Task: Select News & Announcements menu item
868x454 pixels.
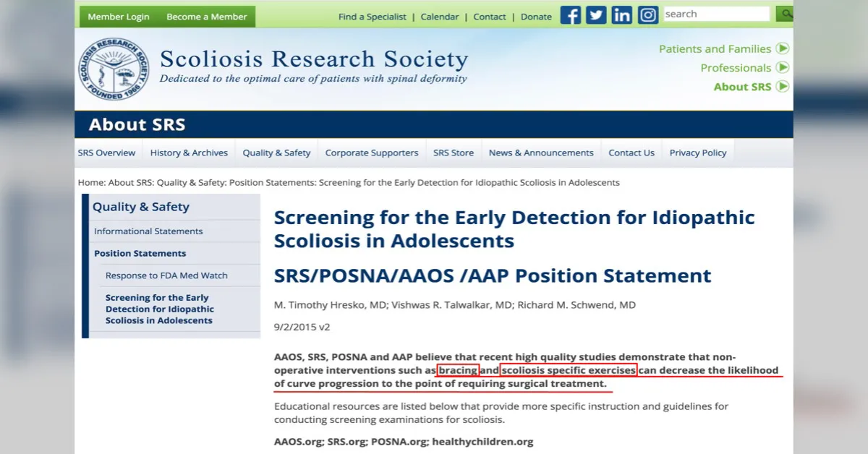Action: pyautogui.click(x=541, y=153)
